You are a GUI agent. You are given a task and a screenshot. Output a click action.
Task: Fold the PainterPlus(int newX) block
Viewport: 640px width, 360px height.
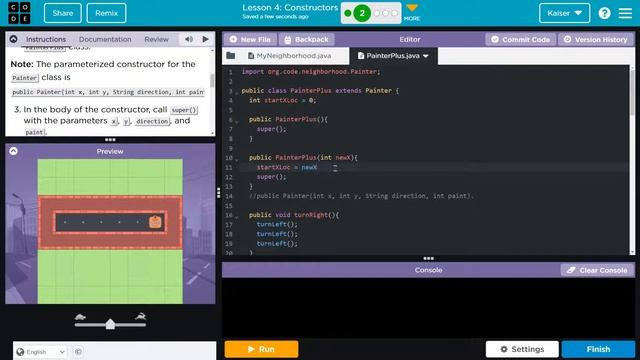[236, 160]
